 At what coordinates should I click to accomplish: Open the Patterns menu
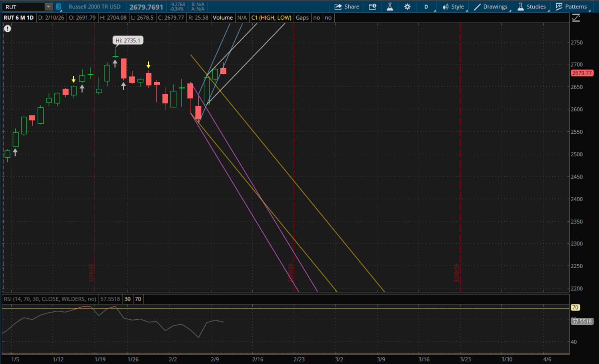point(571,7)
